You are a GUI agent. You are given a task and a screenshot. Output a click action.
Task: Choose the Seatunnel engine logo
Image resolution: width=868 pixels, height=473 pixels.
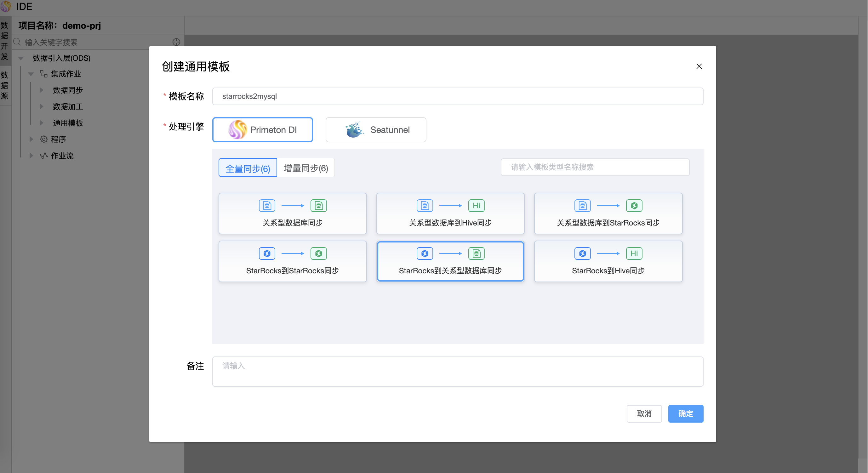(x=354, y=130)
